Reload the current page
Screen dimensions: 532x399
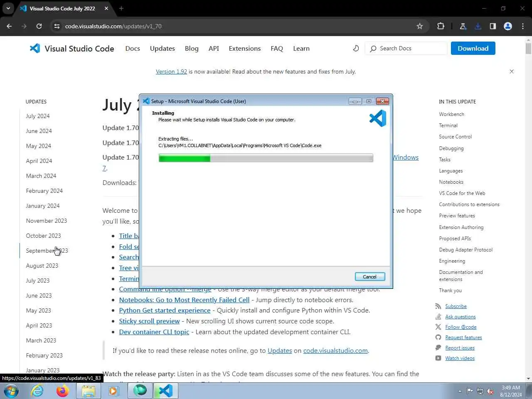point(39,26)
